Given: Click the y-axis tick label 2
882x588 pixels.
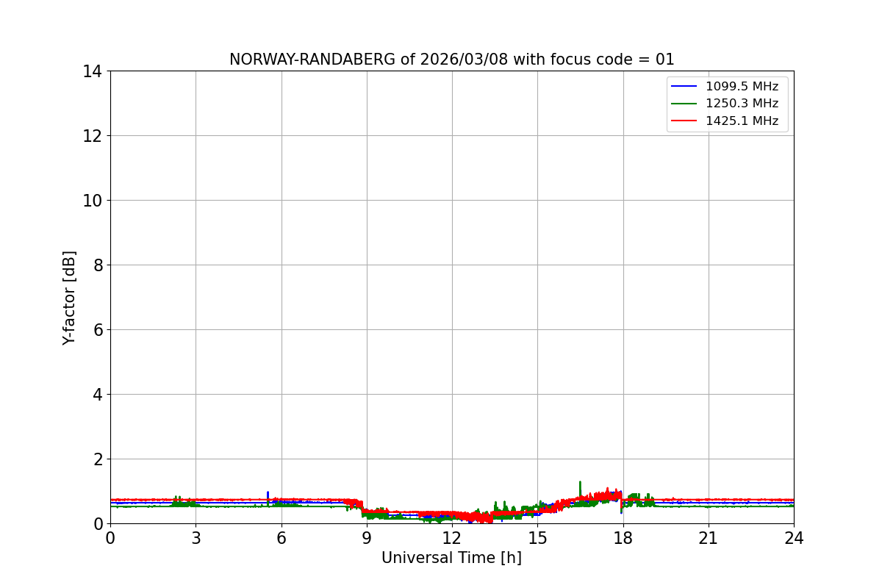Looking at the screenshot, I should coord(98,459).
